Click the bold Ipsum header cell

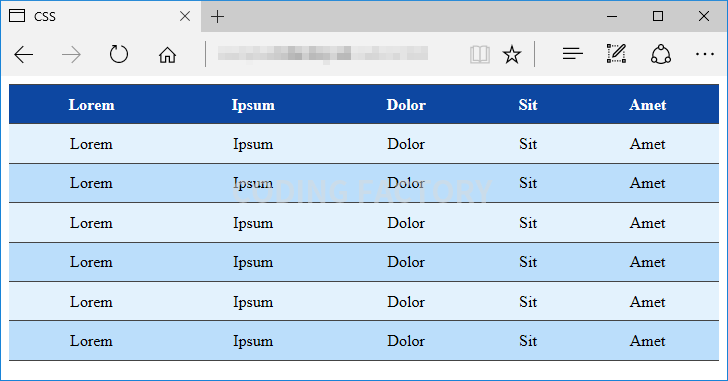click(253, 105)
